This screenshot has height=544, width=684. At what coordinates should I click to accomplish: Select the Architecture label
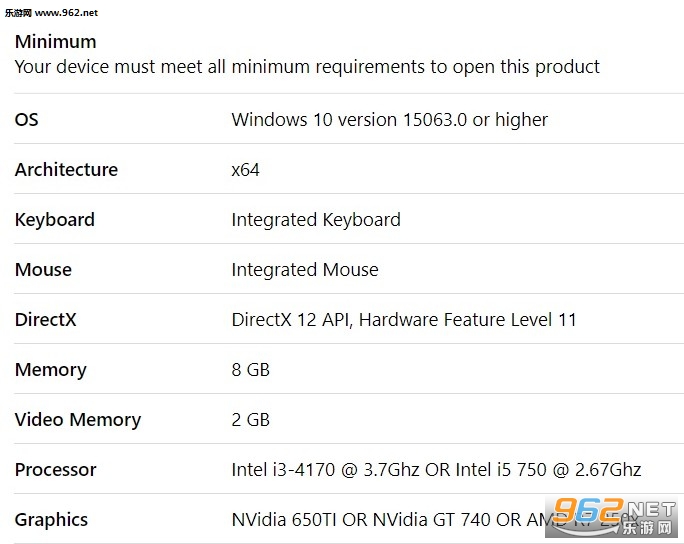point(66,169)
